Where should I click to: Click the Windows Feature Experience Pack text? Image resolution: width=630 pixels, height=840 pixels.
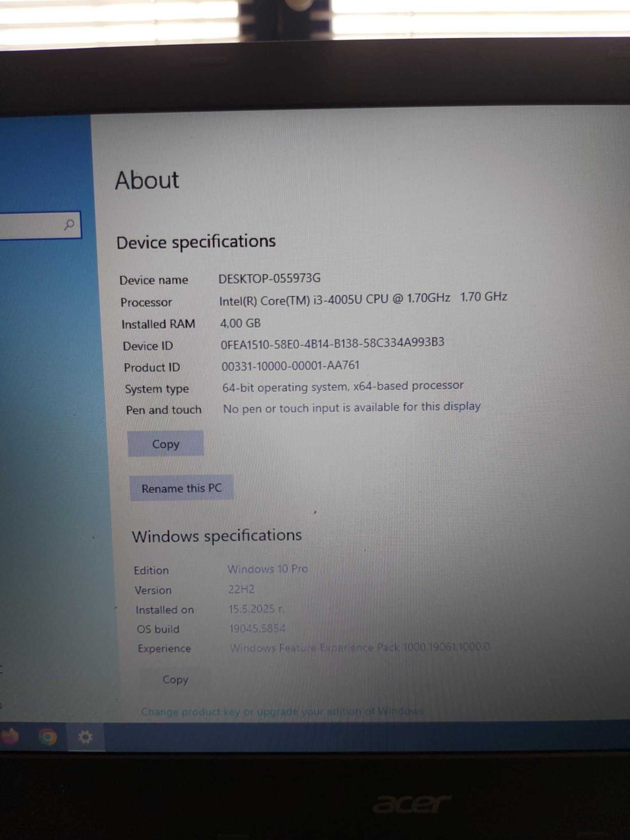[360, 647]
